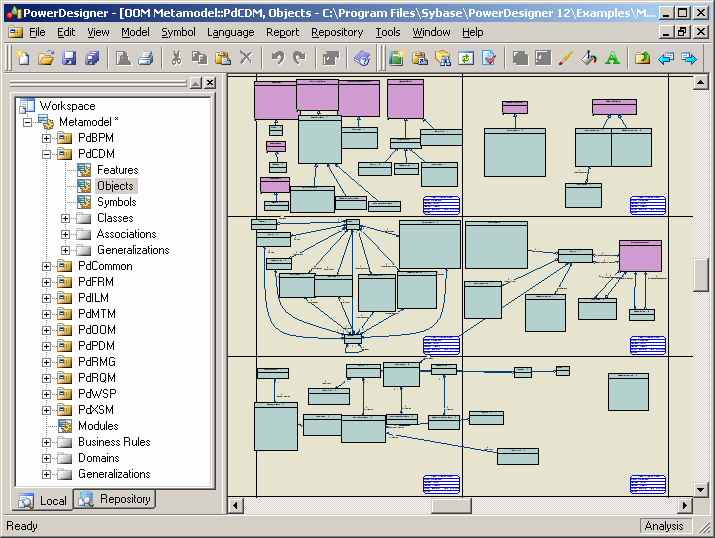This screenshot has width=715, height=538.
Task: Click the blue right arrow navigation icon
Action: pos(689,58)
